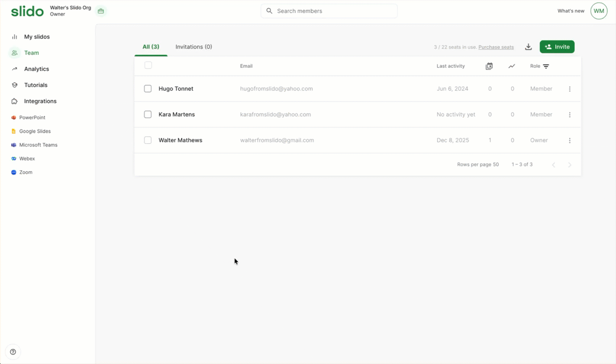Image resolution: width=616 pixels, height=364 pixels.
Task: Click email walterfromslido@gmail.com
Action: click(277, 141)
